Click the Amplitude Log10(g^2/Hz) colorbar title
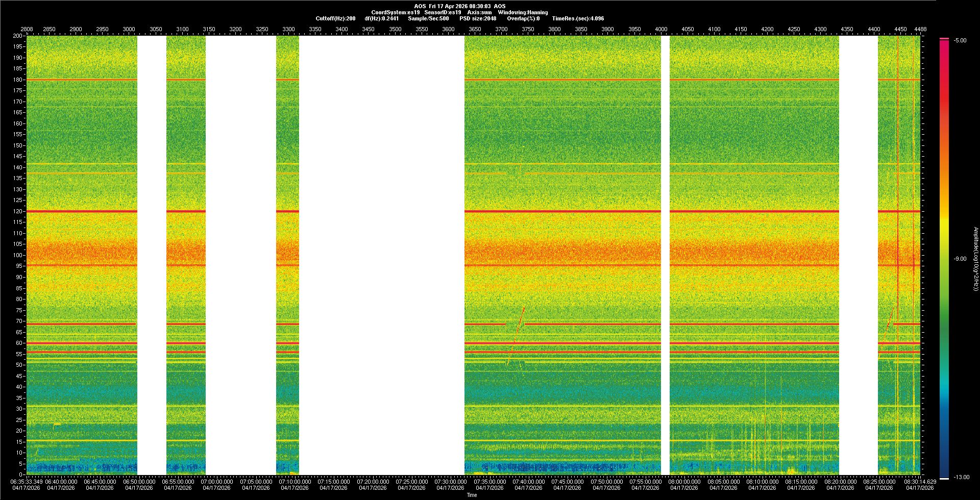 click(975, 259)
